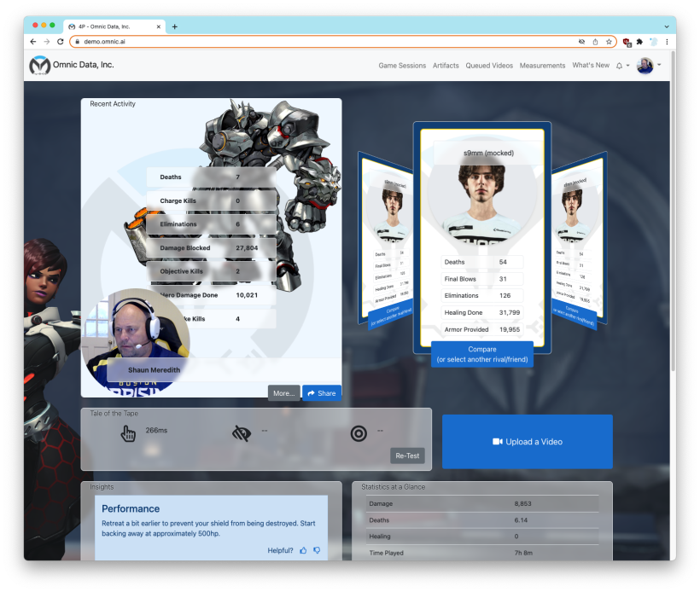The height and width of the screenshot is (592, 700).
Task: Click the Eliminations 126 row on center card
Action: 482,296
